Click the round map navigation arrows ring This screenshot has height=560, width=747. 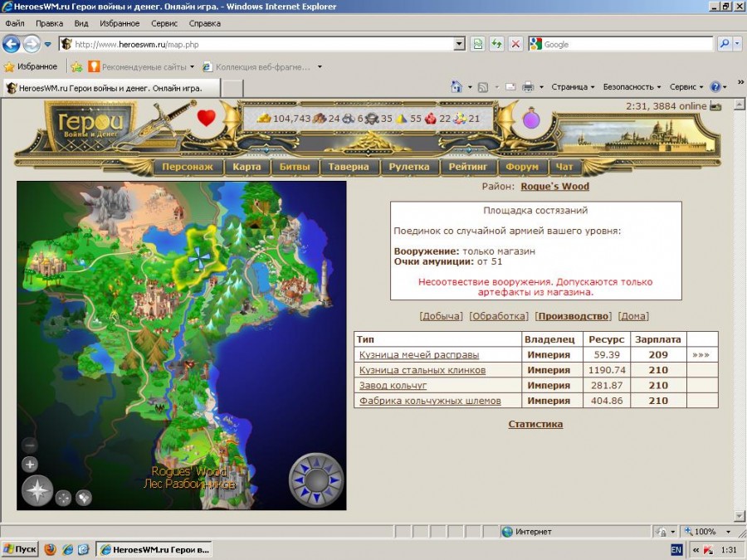(x=316, y=480)
